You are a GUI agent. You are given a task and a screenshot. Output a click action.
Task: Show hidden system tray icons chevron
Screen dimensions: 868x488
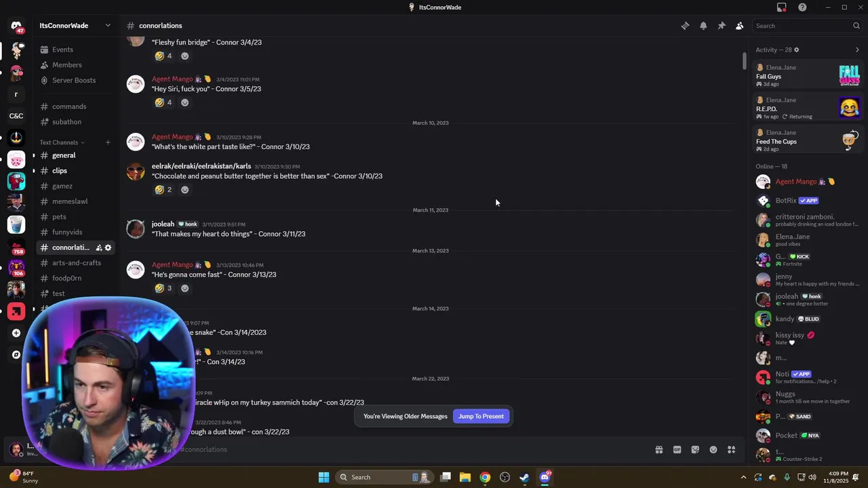(x=743, y=477)
